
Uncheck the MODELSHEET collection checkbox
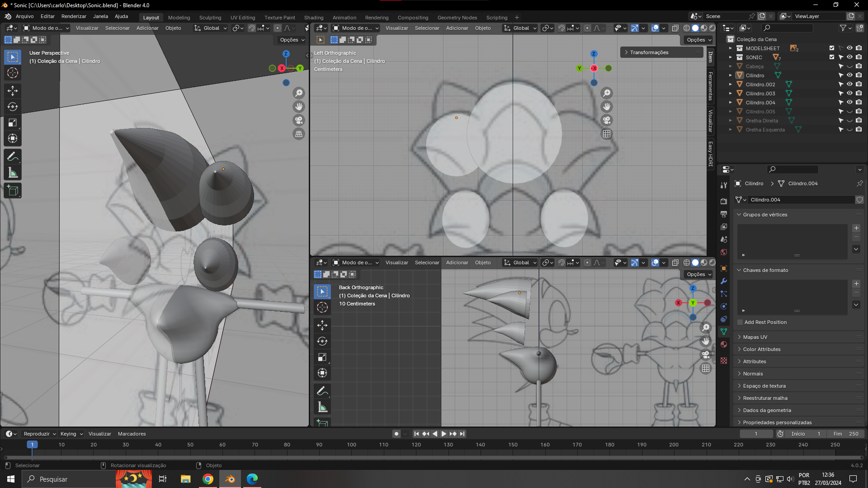pyautogui.click(x=832, y=48)
